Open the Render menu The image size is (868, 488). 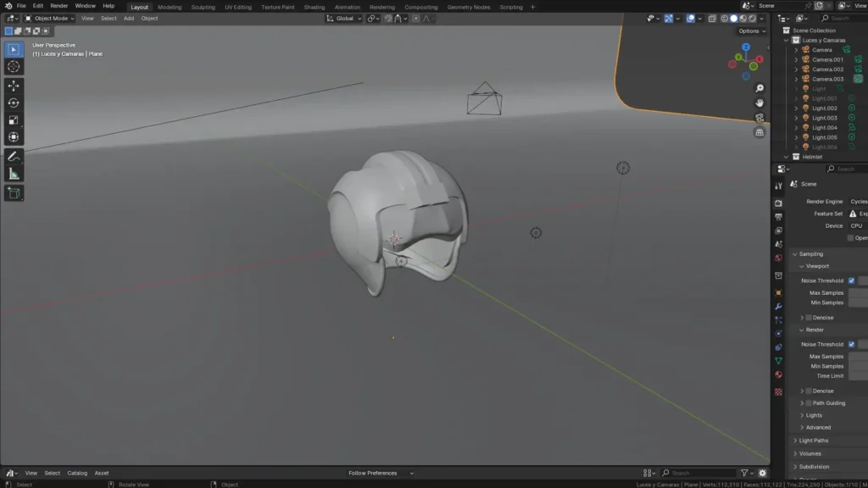click(x=58, y=6)
